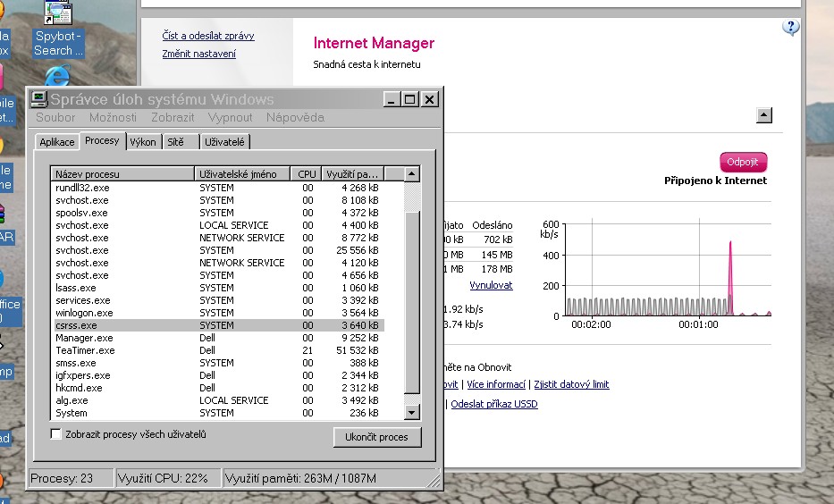
Task: Select the System process row
Action: (x=217, y=413)
